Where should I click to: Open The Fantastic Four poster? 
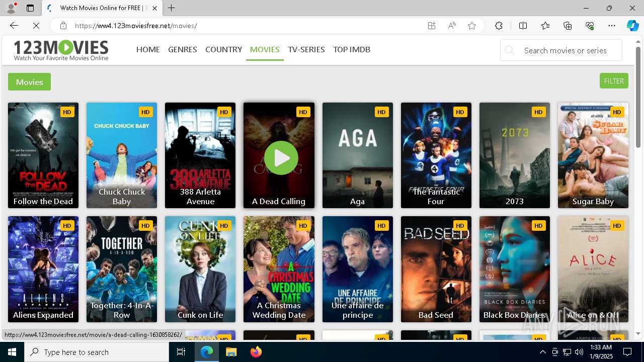click(x=436, y=155)
